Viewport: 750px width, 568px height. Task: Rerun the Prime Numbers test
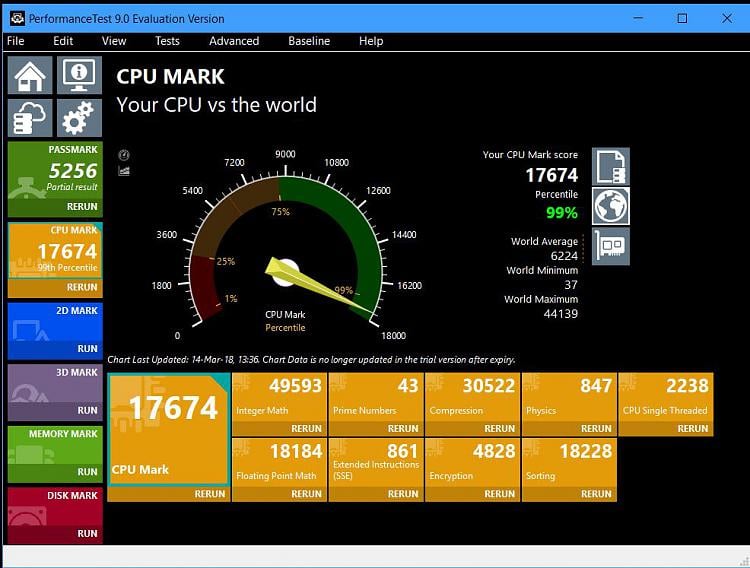(x=403, y=429)
